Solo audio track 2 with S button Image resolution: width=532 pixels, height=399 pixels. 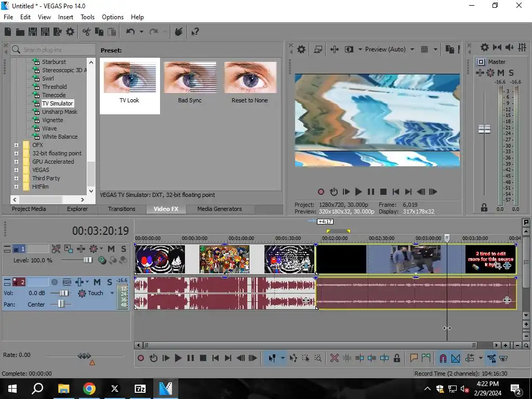[109, 282]
